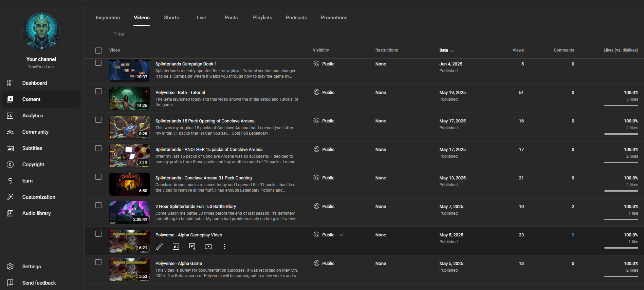This screenshot has height=290, width=644.
Task: Open the Audio library icon
Action: coord(10,213)
